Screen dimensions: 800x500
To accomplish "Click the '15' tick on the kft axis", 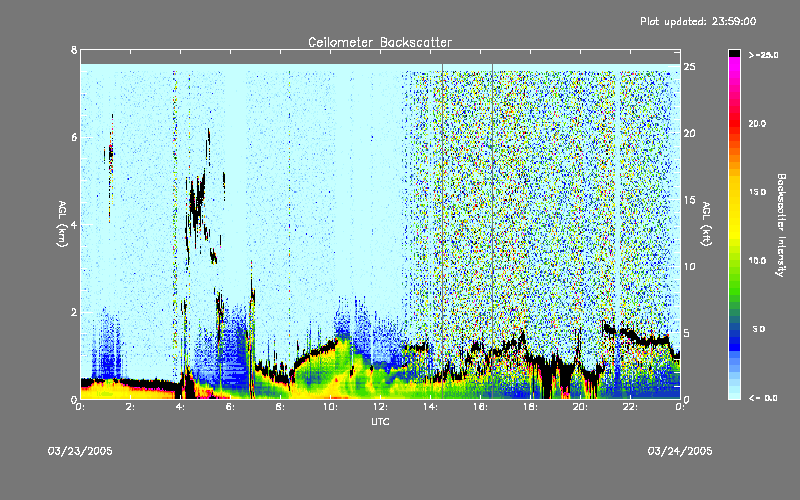I will pos(690,200).
